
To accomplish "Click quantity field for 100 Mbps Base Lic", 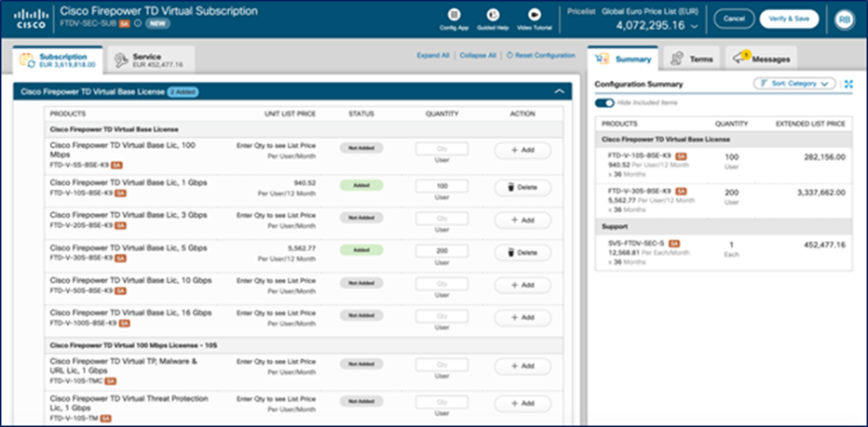I will coord(441,149).
